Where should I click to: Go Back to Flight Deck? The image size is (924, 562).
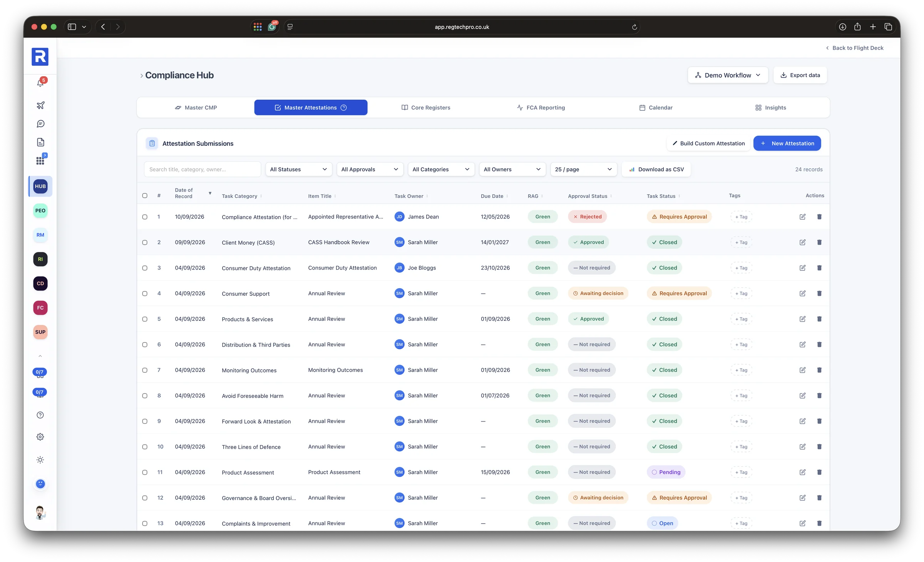pyautogui.click(x=854, y=48)
